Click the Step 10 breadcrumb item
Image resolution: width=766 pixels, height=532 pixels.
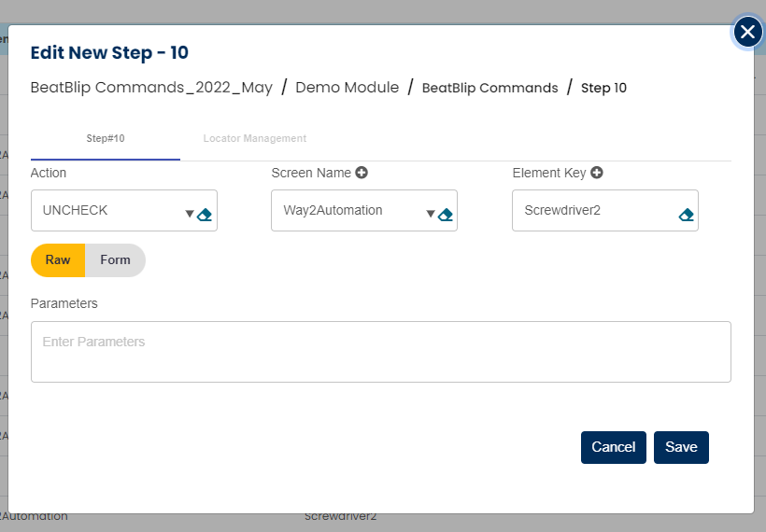coord(603,89)
